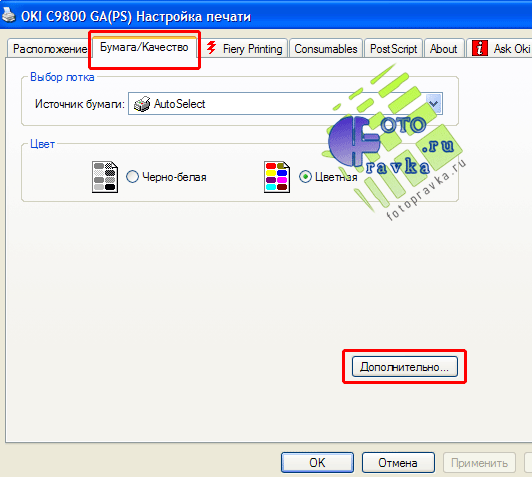Switch to the Бумага/Качество tab
This screenshot has width=532, height=477.
pyautogui.click(x=144, y=47)
